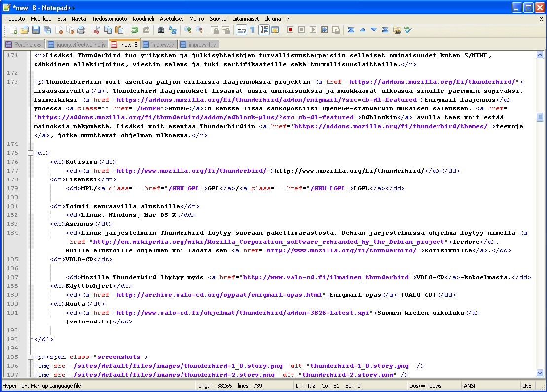Screen dimensions: 547x392
Task: Open the Asetukset menu
Action: coord(172,19)
